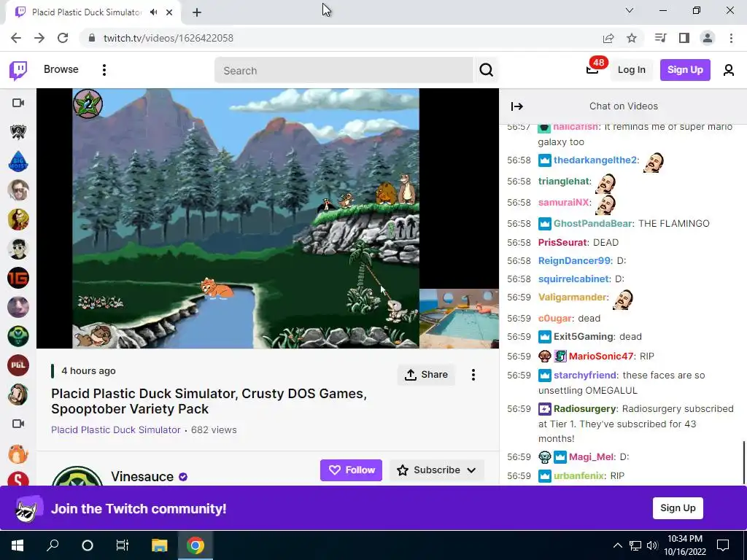The width and height of the screenshot is (747, 560).
Task: Open the Placid Plastic Duck Simulator category link
Action: click(x=116, y=430)
